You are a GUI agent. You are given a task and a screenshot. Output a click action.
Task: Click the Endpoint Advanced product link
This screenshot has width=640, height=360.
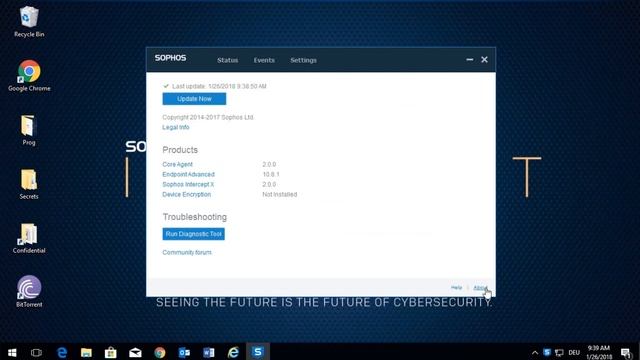188,174
